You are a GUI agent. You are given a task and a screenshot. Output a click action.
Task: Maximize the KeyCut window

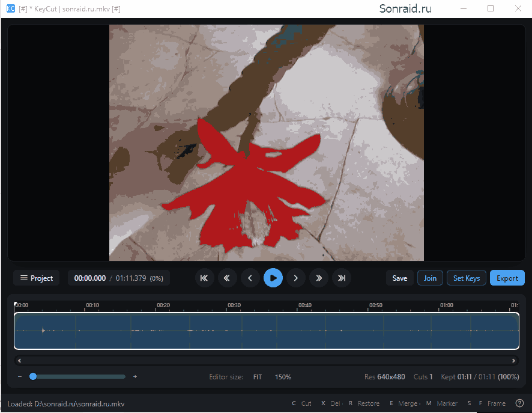click(x=491, y=8)
